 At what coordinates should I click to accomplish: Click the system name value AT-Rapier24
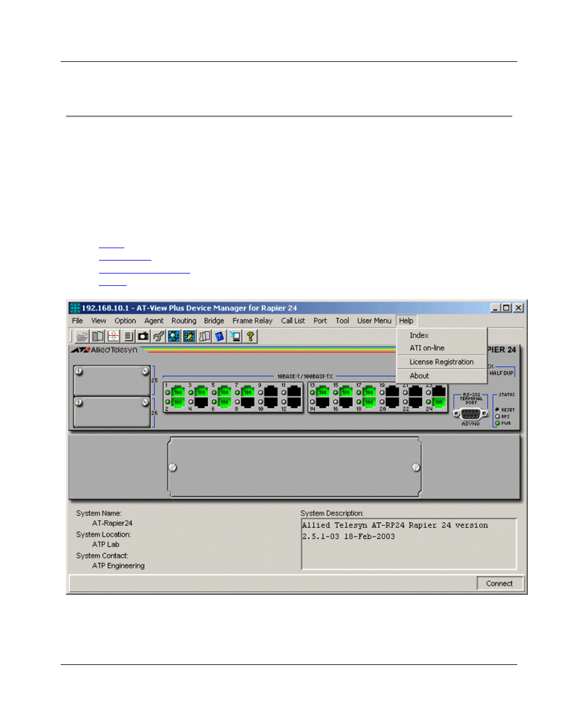[112, 523]
